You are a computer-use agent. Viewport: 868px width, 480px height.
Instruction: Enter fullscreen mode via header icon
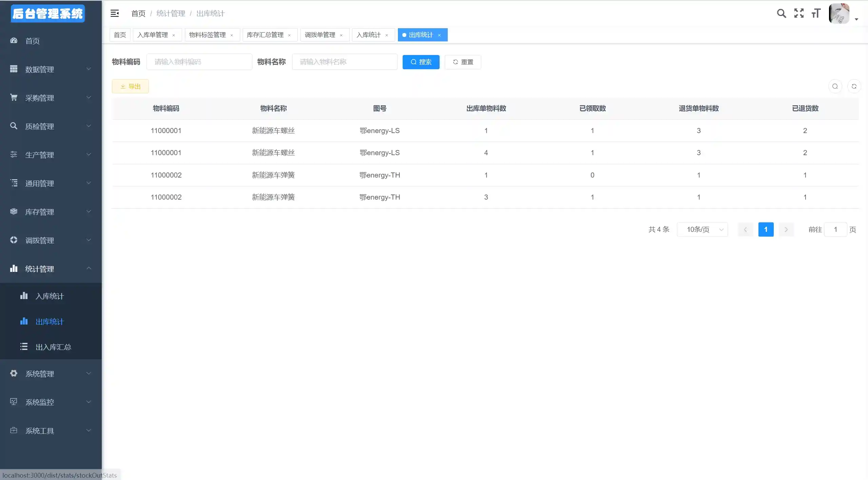799,14
